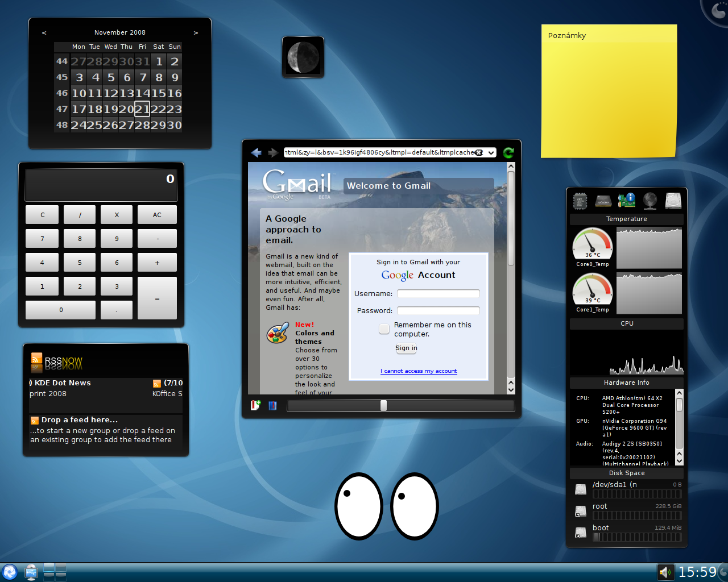Click the Colors and themes palette icon
The height and width of the screenshot is (582, 728).
[278, 333]
